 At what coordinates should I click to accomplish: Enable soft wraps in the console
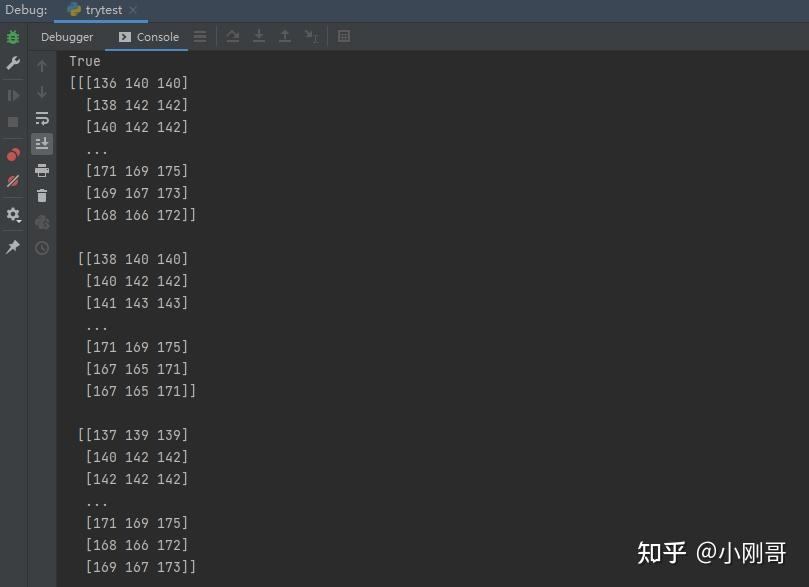pos(42,118)
